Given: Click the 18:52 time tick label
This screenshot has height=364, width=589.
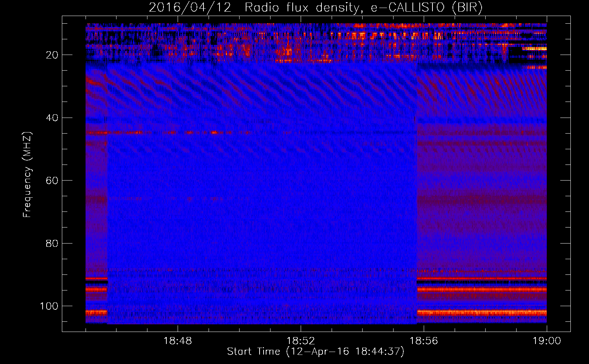Looking at the screenshot, I should (x=301, y=341).
